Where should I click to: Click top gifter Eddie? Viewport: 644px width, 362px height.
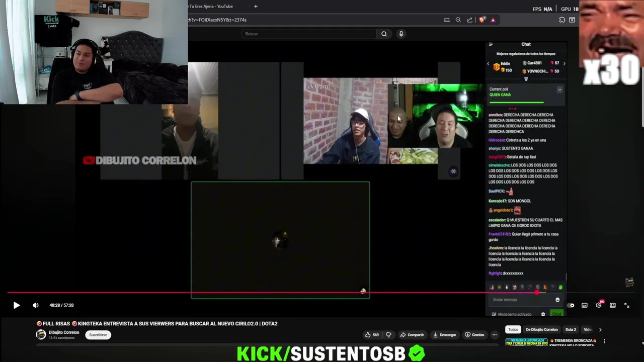505,64
